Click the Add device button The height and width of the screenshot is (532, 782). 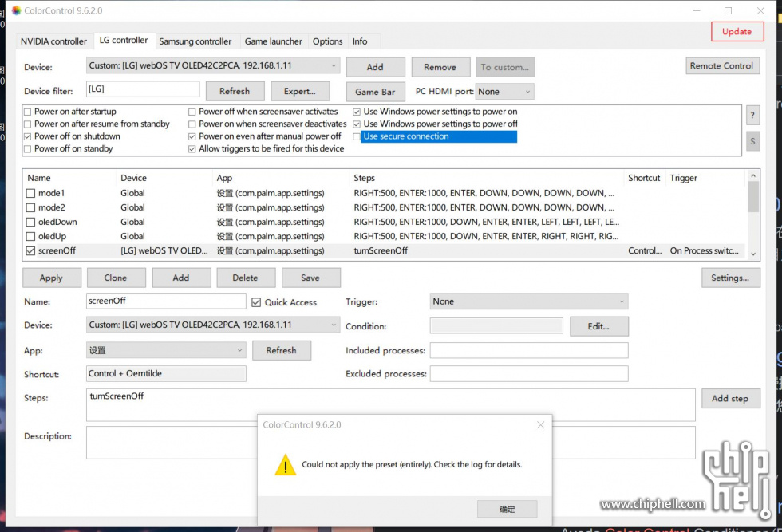376,67
